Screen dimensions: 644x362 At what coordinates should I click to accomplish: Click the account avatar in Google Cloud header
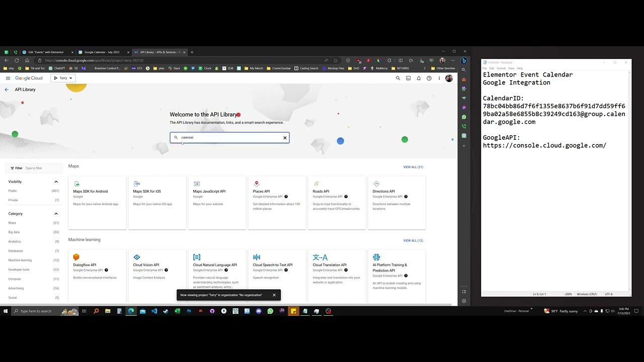pyautogui.click(x=449, y=78)
